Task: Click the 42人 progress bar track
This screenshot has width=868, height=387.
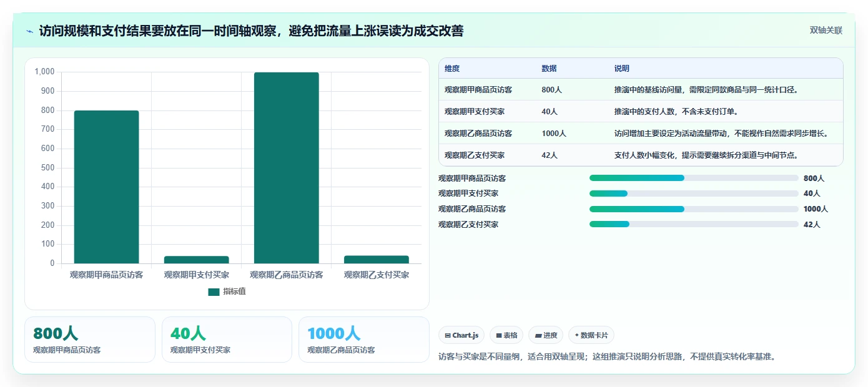Action: 694,224
